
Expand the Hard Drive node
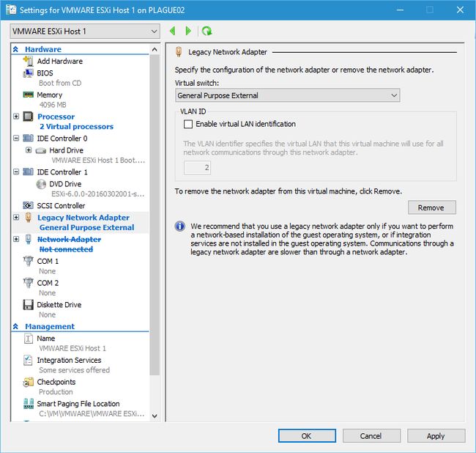coord(29,150)
